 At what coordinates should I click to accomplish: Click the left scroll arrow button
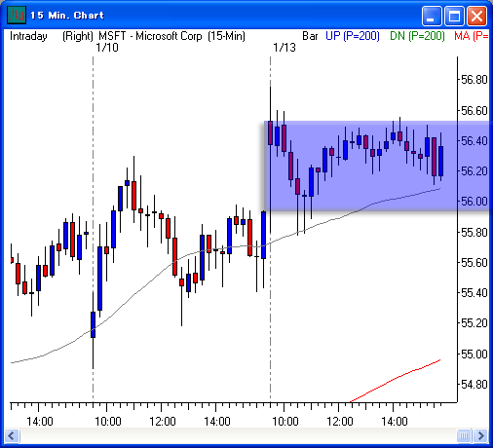[x=13, y=435]
